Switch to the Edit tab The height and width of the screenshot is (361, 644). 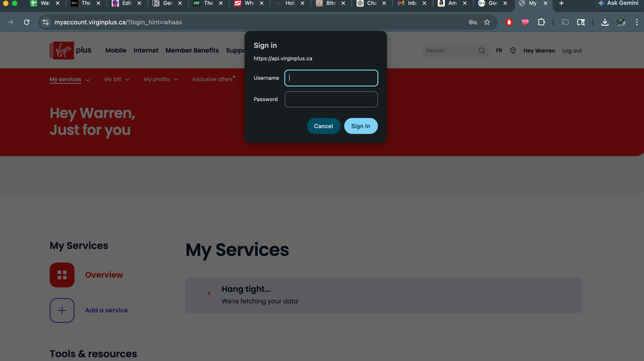point(122,3)
